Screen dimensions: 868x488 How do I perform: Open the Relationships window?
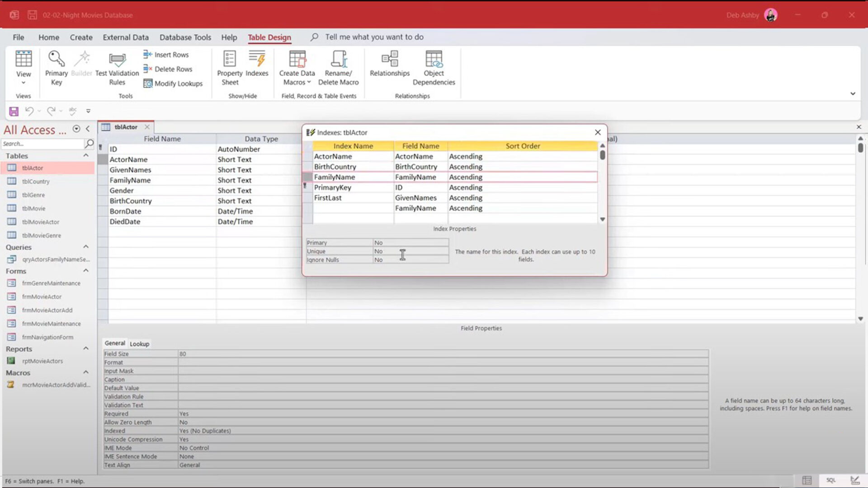point(389,67)
